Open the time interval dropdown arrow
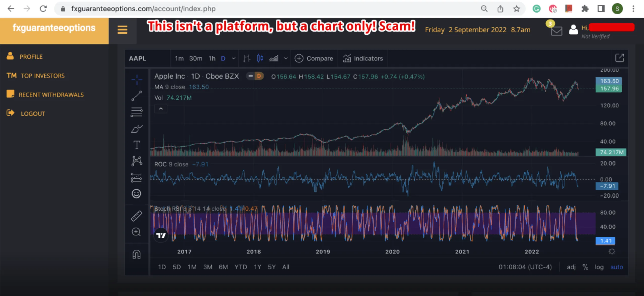644x296 pixels. click(234, 58)
